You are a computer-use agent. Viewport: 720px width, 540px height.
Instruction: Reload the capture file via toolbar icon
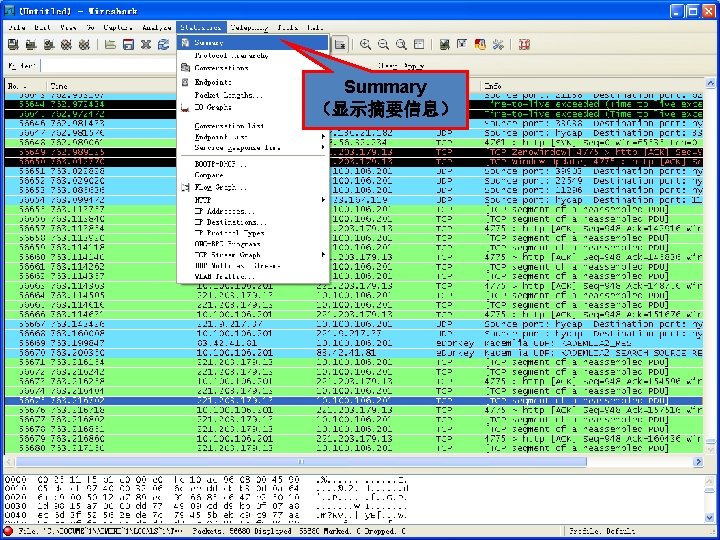pyautogui.click(x=163, y=45)
